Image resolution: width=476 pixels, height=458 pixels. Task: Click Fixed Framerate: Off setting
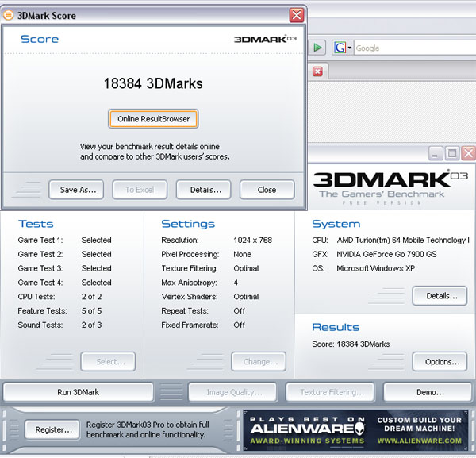[x=203, y=325]
